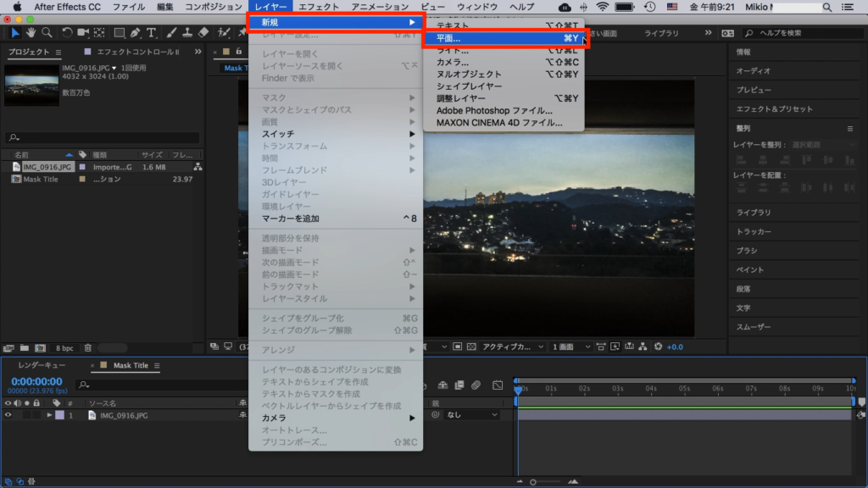Select Mask Title composition in Project list
Screen dimensions: 868x488
click(41, 179)
